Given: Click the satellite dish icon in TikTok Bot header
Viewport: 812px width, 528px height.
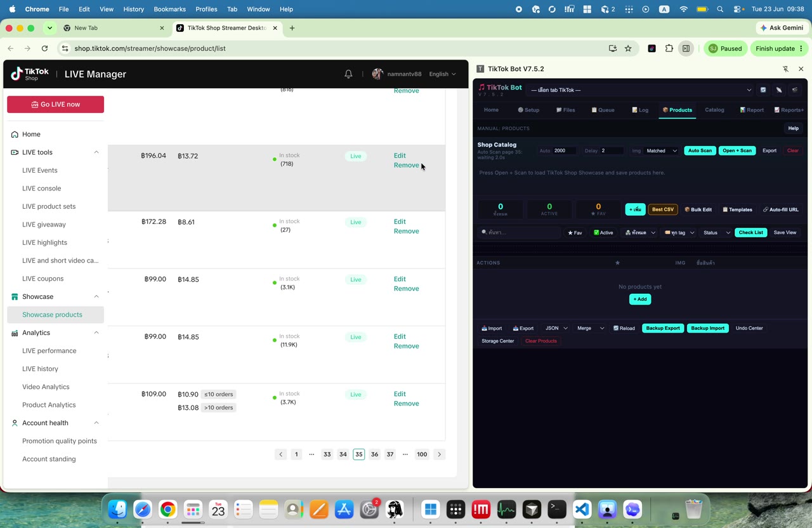Looking at the screenshot, I should point(779,90).
